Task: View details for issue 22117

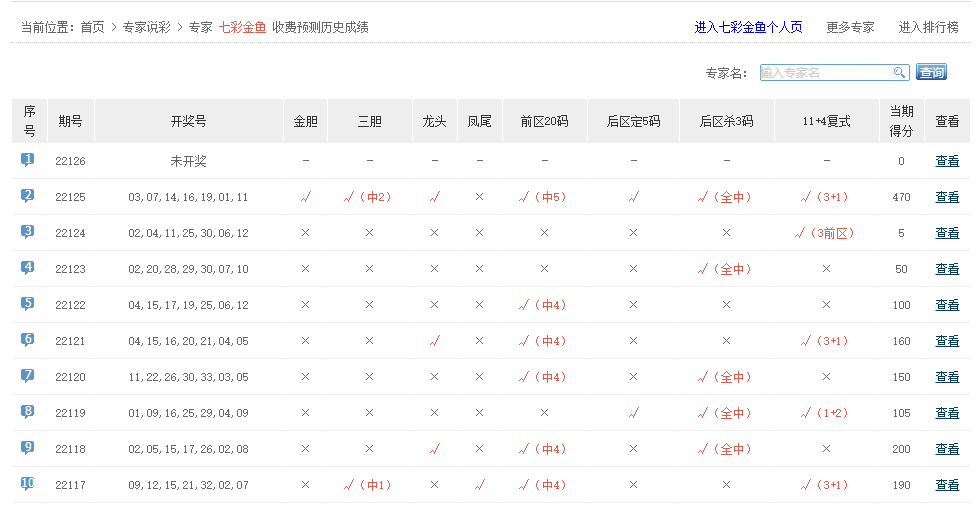Action: 946,485
